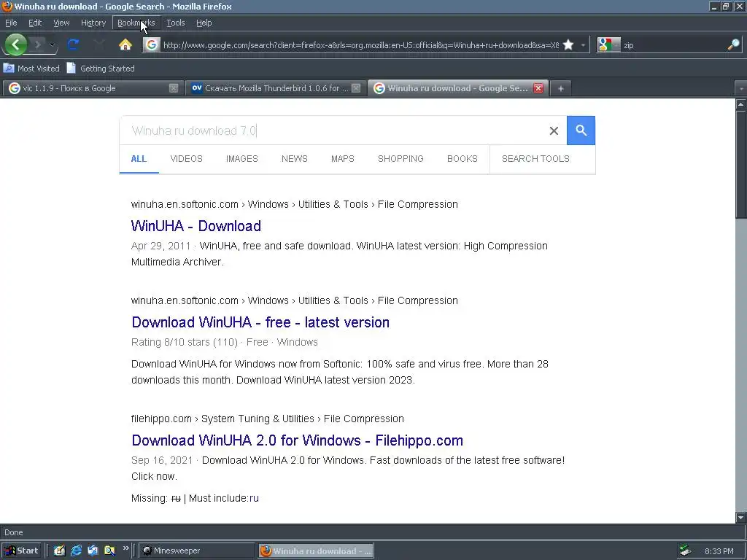Switch to IMAGES results
This screenshot has width=747, height=560.
[x=242, y=158]
